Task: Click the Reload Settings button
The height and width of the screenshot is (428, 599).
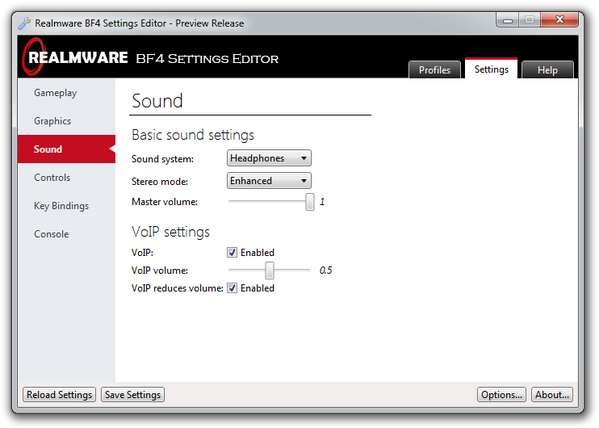Action: [59, 395]
